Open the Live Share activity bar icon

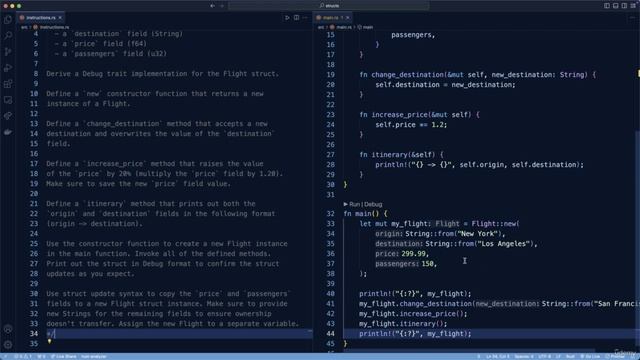8,116
